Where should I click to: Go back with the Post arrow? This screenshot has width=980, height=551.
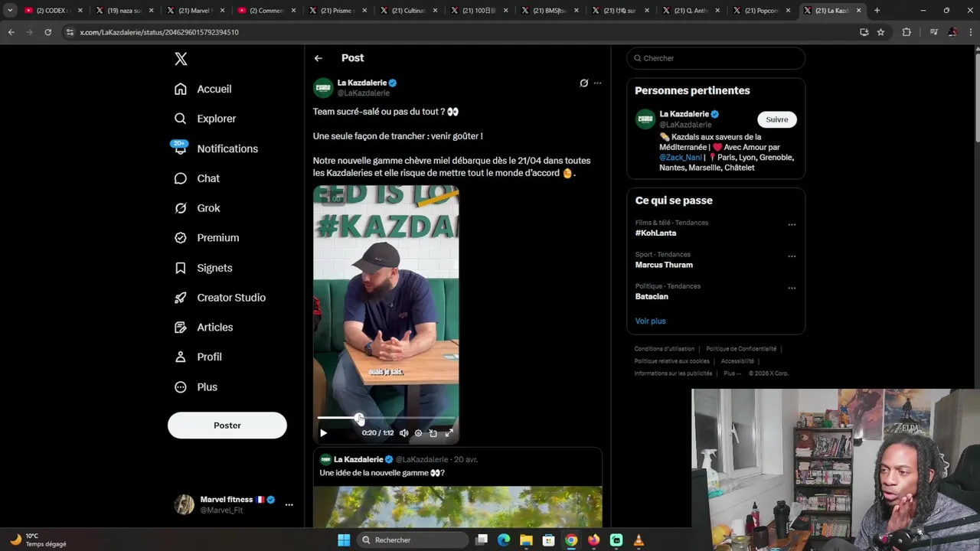click(x=318, y=58)
